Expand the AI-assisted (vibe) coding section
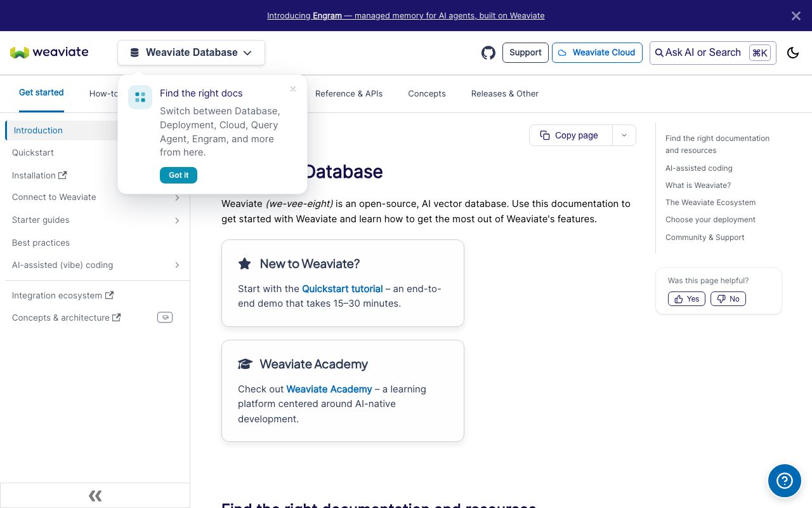This screenshot has height=508, width=812. click(177, 265)
